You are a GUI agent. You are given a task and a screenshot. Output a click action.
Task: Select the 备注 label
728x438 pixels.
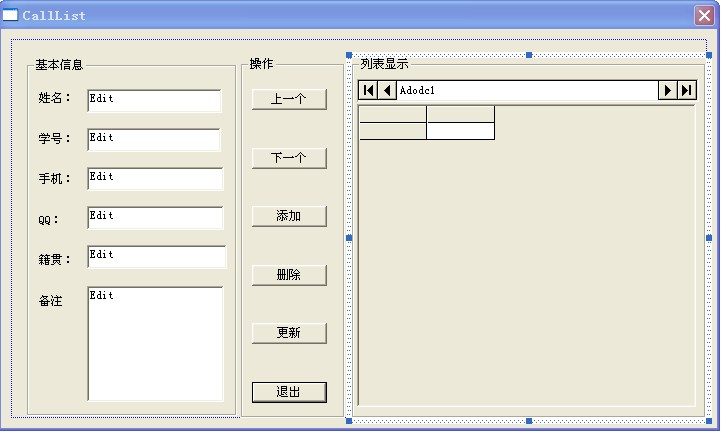50,301
